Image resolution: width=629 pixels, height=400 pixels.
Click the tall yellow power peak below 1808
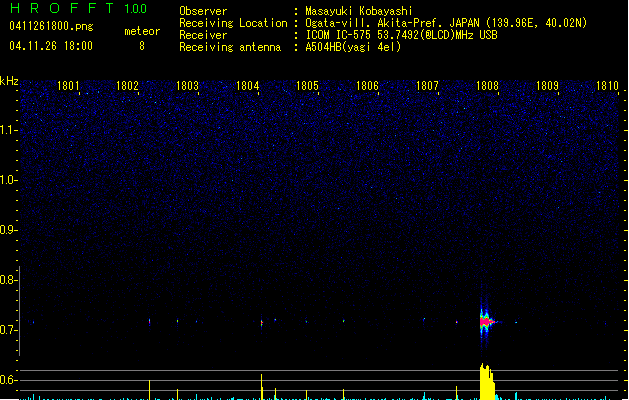pos(486,381)
